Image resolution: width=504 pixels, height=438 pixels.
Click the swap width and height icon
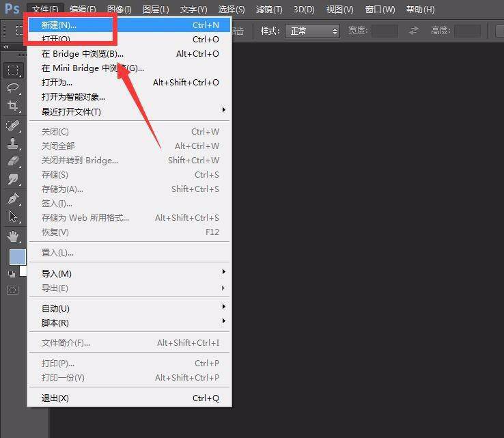click(x=413, y=31)
